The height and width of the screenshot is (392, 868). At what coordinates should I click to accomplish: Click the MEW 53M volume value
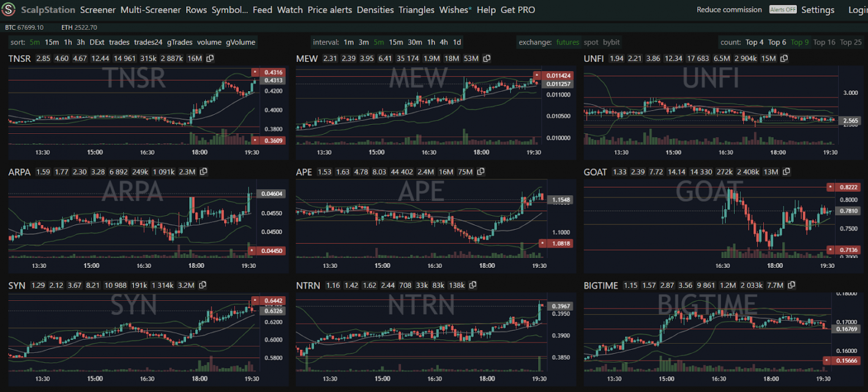[471, 59]
